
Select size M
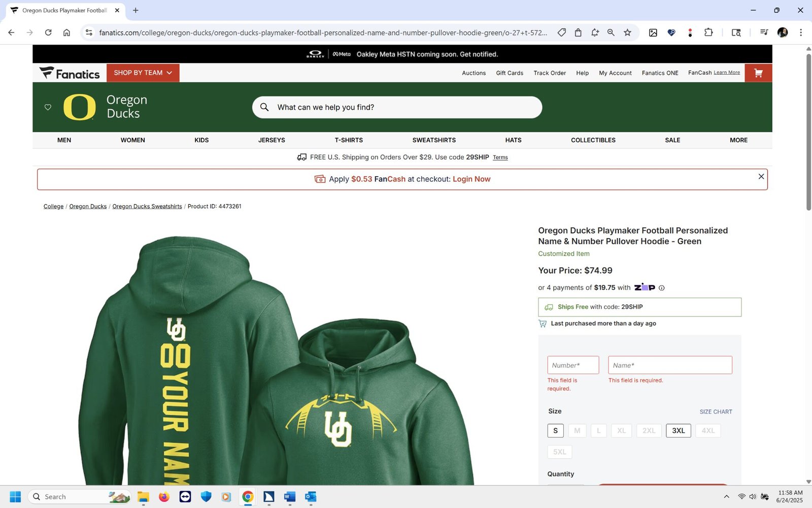[x=577, y=431]
